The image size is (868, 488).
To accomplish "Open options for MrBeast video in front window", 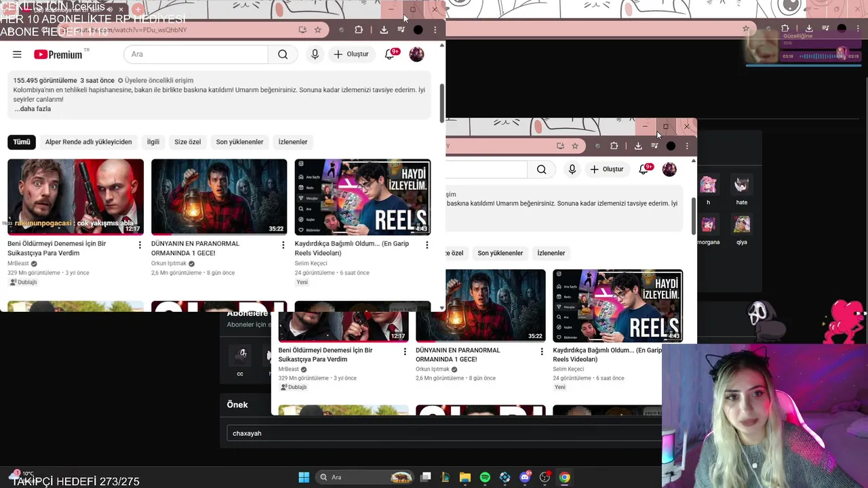I will tap(140, 245).
